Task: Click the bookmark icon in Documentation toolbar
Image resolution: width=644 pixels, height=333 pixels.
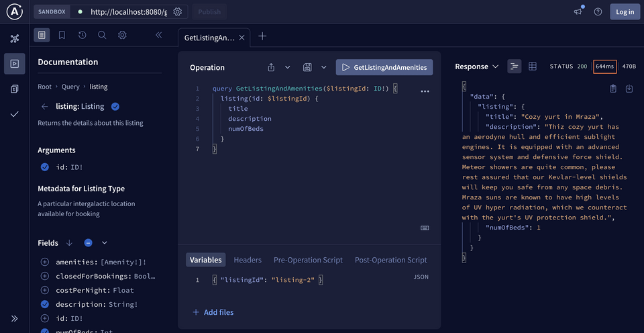Action: pyautogui.click(x=62, y=35)
